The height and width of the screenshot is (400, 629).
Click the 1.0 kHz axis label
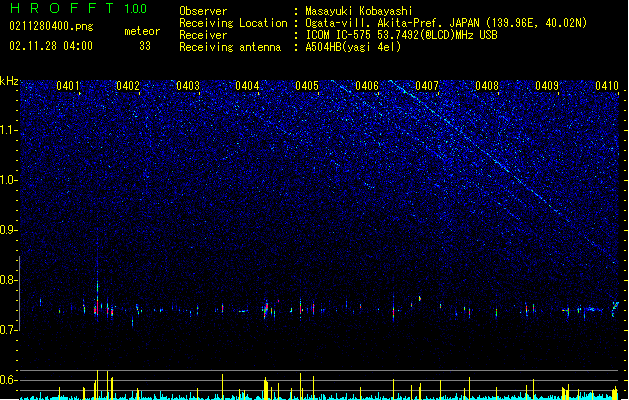pyautogui.click(x=9, y=180)
